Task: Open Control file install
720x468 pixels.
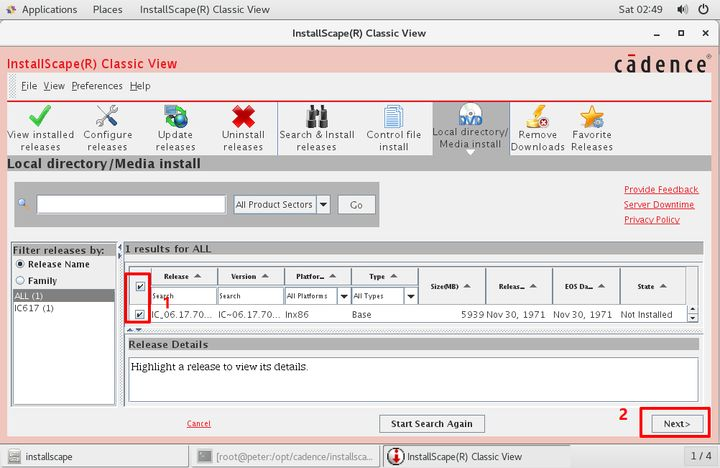Action: point(394,128)
